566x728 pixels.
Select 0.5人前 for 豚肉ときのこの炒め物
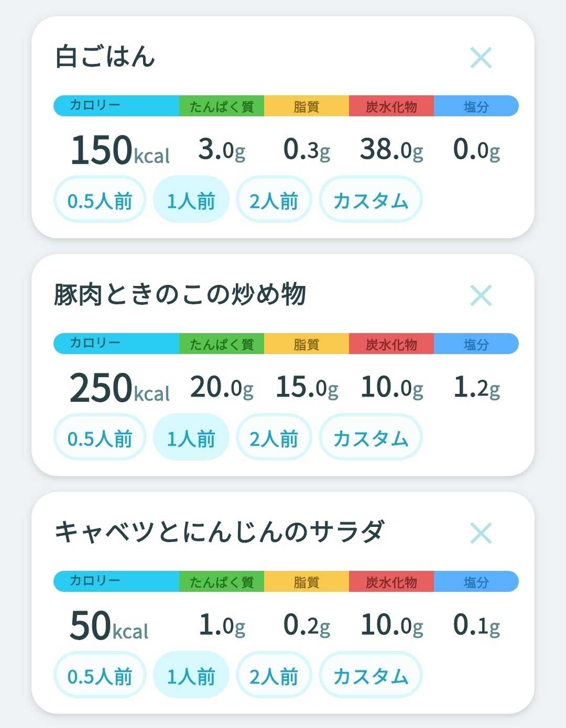100,437
